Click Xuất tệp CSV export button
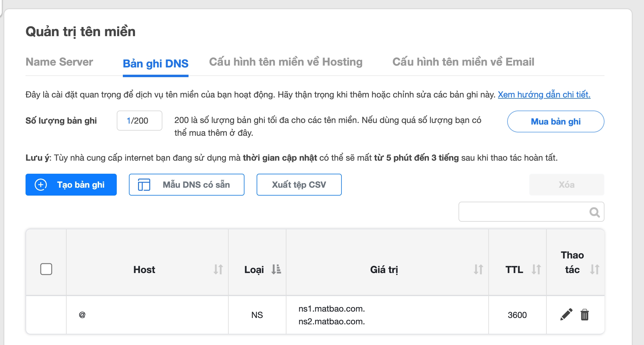Viewport: 644px width, 345px height. [299, 185]
